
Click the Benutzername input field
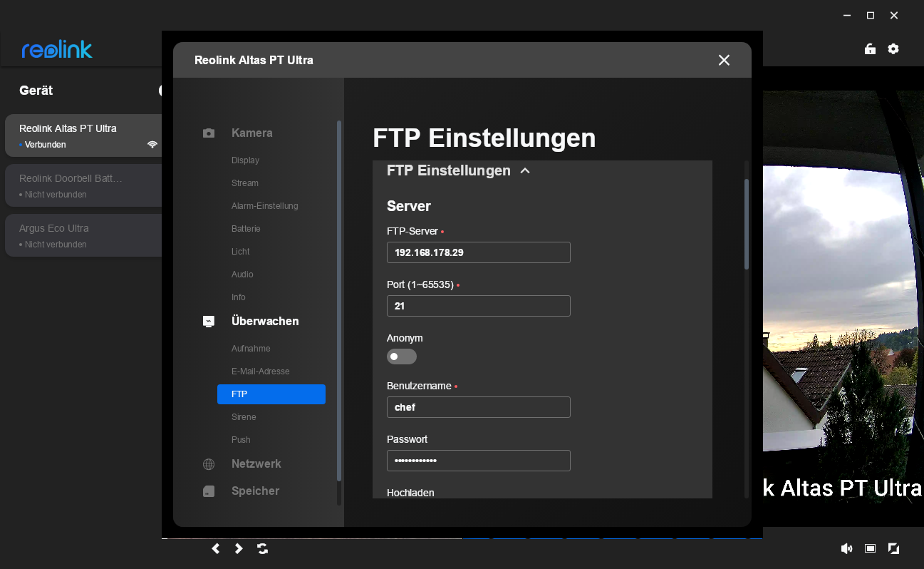pyautogui.click(x=478, y=408)
